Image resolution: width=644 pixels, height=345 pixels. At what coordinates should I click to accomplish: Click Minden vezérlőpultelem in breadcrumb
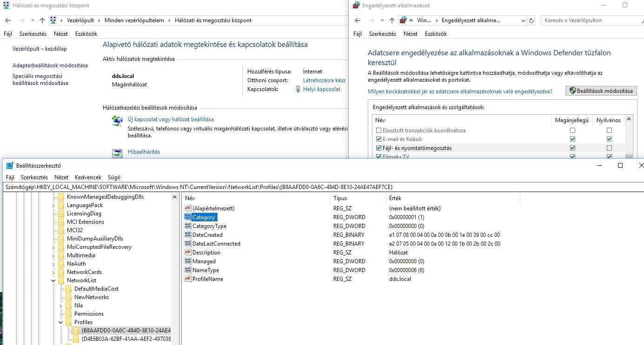point(134,20)
